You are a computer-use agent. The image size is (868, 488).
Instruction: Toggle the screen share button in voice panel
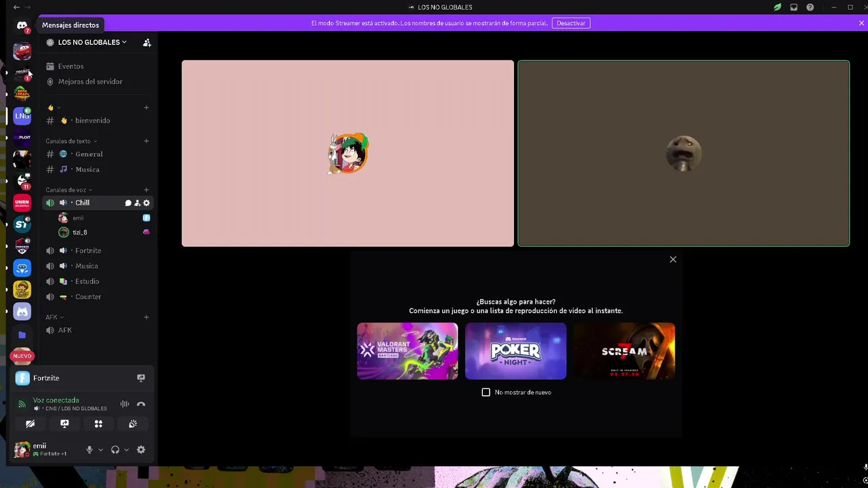[x=64, y=424]
